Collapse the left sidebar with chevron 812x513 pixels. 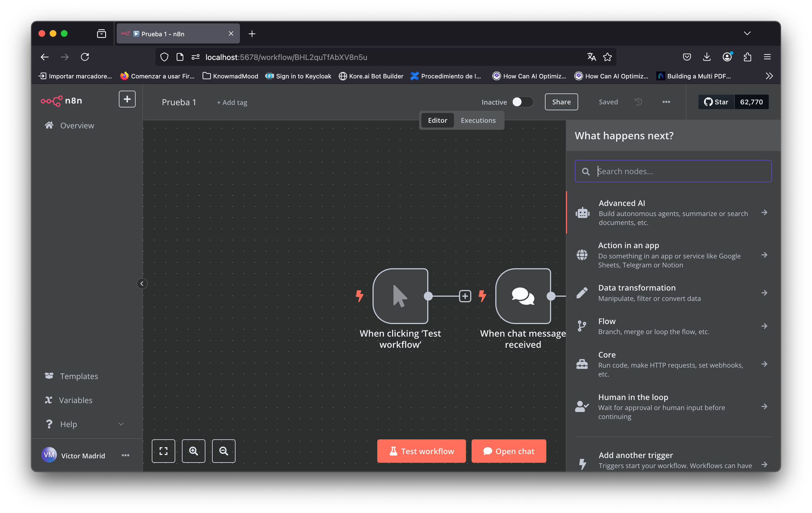(142, 284)
